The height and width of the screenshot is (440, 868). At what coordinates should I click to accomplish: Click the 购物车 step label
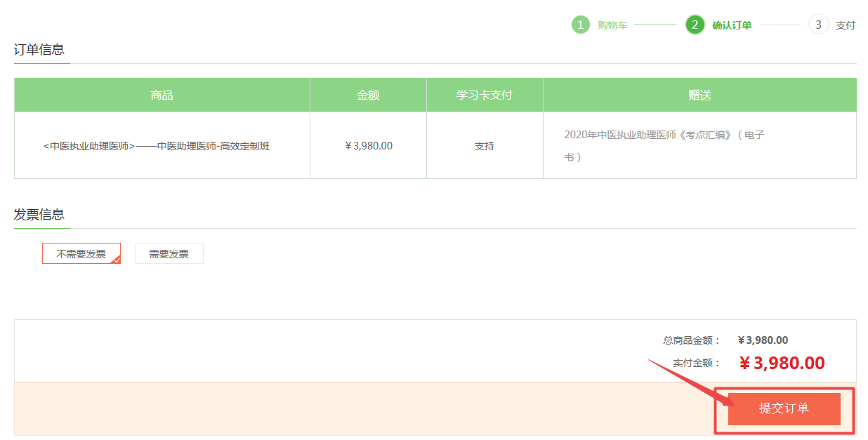[x=612, y=26]
